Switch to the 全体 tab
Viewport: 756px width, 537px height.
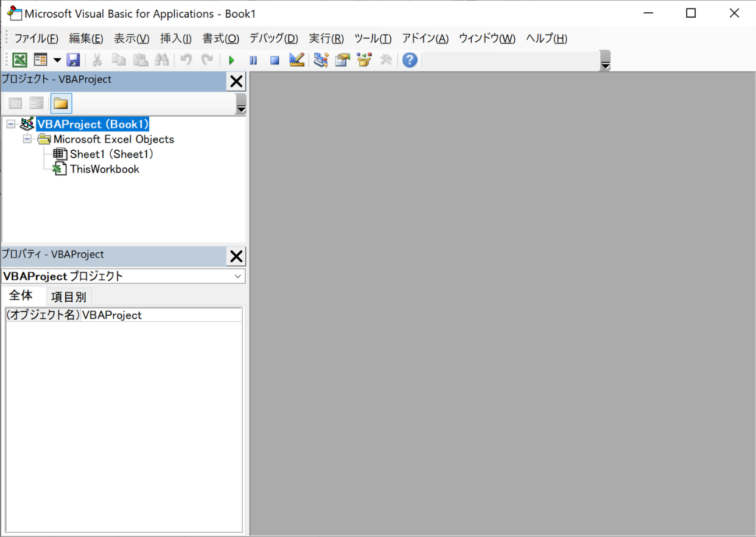(21, 296)
